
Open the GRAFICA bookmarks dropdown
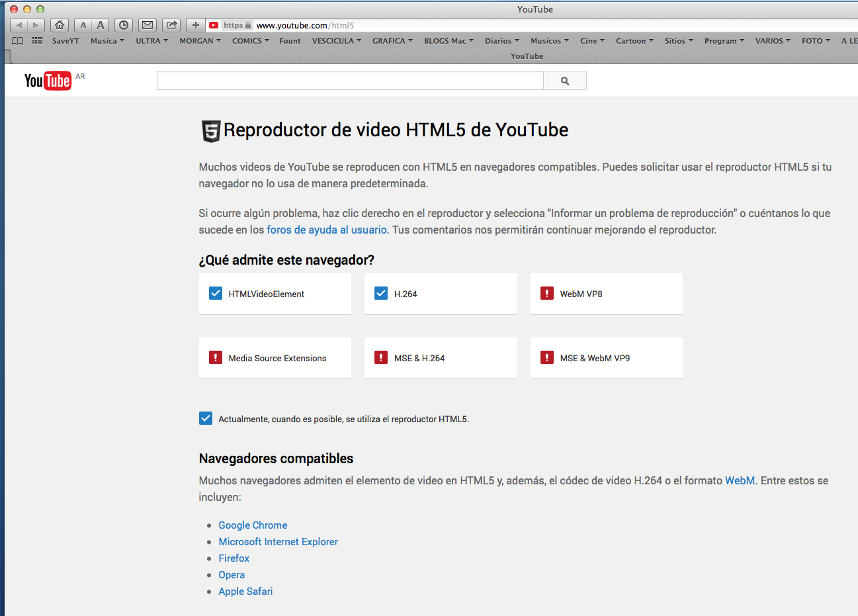point(392,41)
